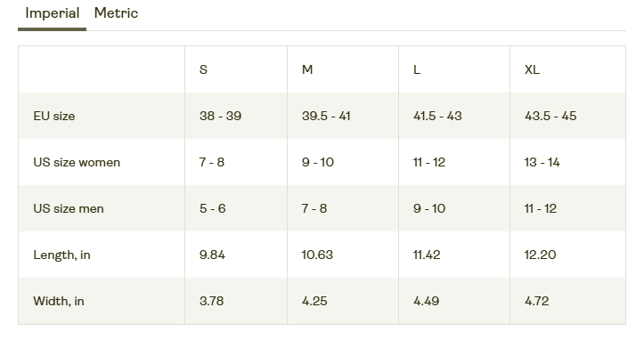This screenshot has width=644, height=340.
Task: Click the 5 - 6 men's size cell
Action: pyautogui.click(x=213, y=208)
